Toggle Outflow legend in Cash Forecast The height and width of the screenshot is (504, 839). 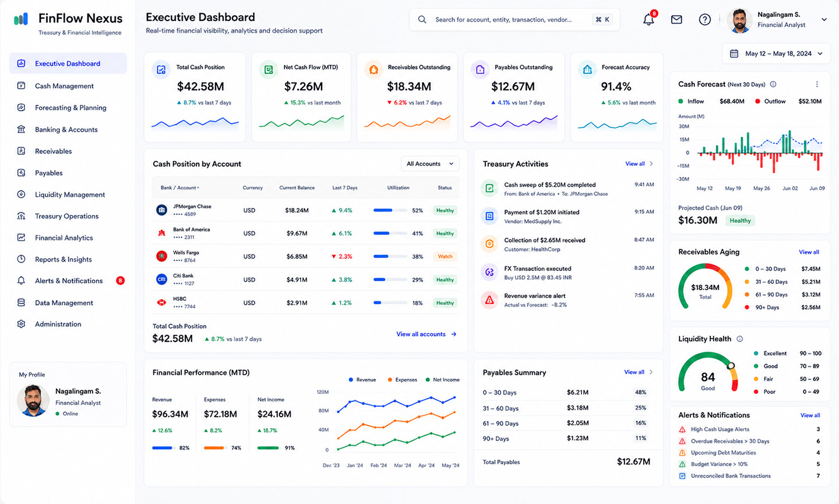click(771, 101)
